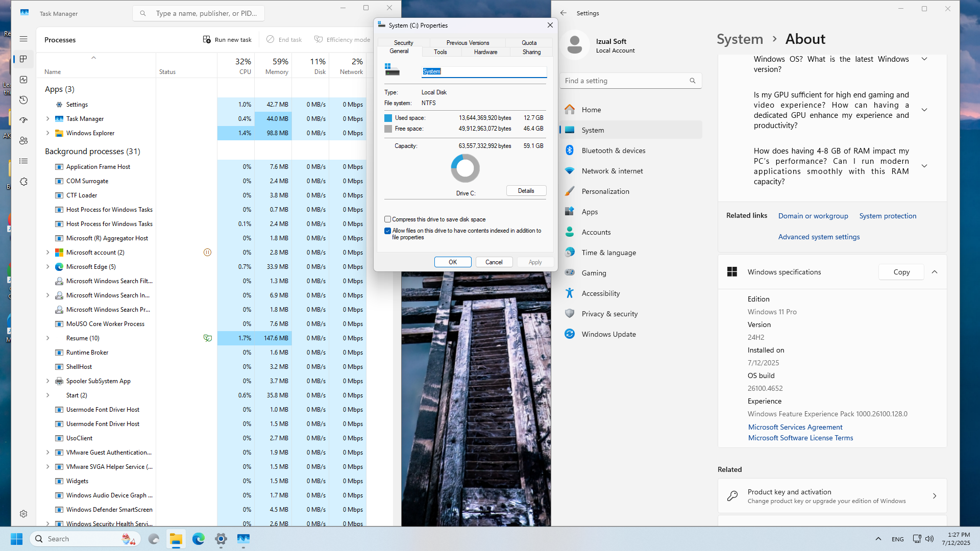Open Performance icon in Task Manager sidebar

[23, 80]
